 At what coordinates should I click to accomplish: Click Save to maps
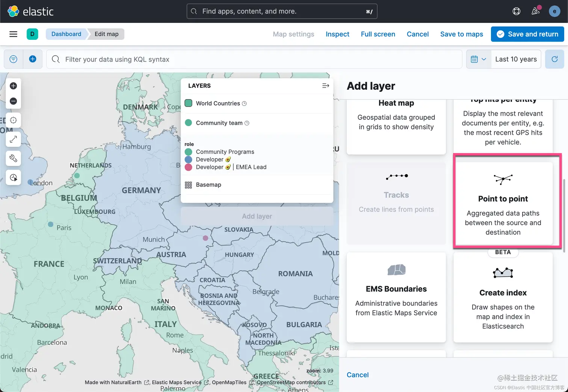click(462, 34)
